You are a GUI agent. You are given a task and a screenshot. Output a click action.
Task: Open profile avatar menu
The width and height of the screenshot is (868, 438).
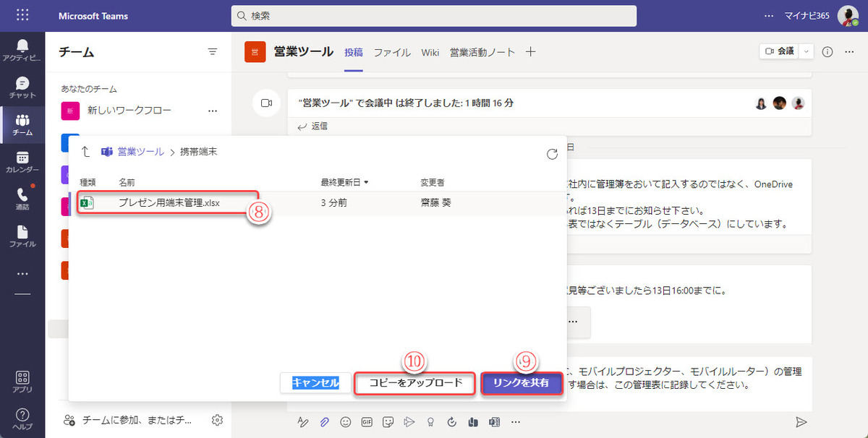pyautogui.click(x=848, y=15)
